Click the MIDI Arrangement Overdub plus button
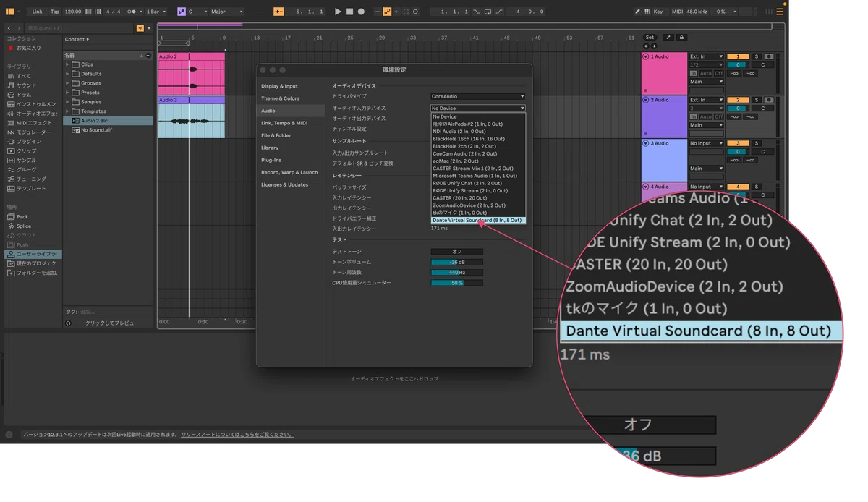 tap(377, 12)
